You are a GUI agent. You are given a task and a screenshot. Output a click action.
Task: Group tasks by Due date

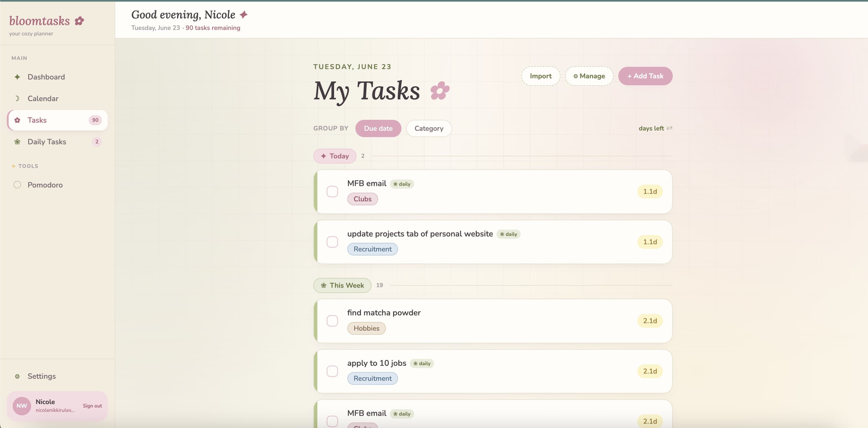coord(378,128)
